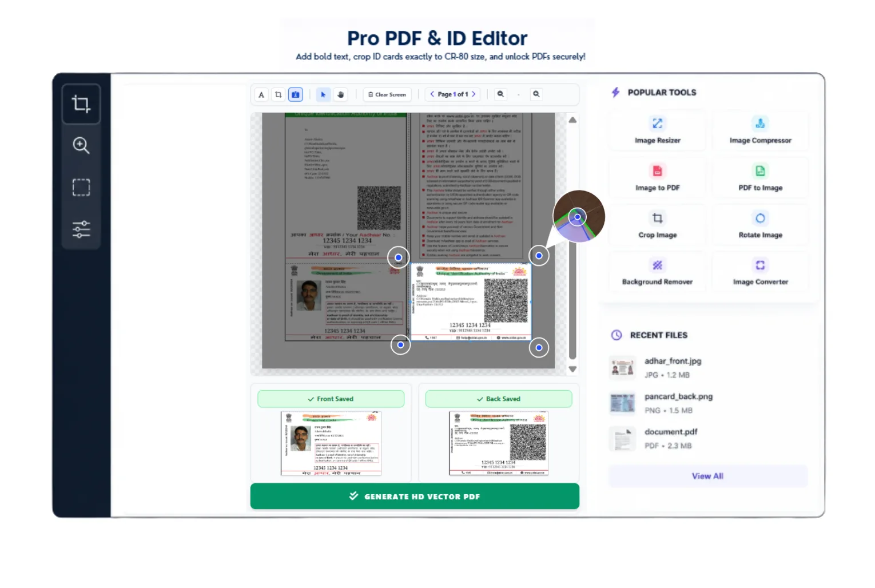Click the top-left crop corner handle
Viewport: 875px width, 588px height.
pos(399,257)
